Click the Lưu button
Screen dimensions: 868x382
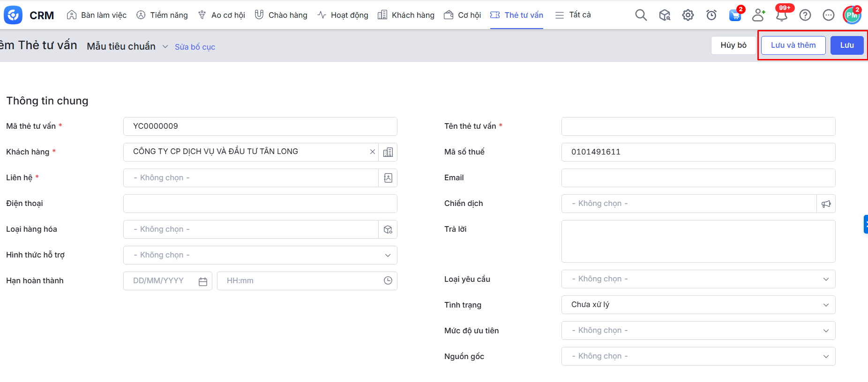846,45
